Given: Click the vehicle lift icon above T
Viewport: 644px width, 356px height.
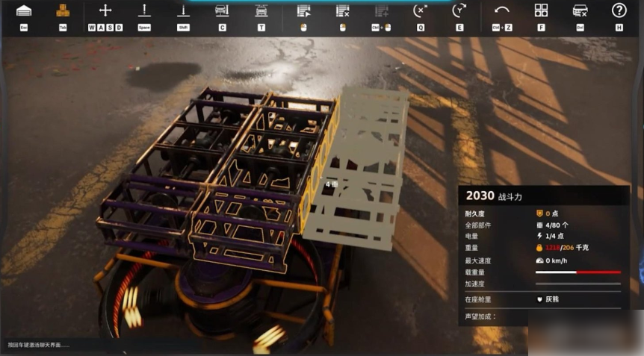Looking at the screenshot, I should click(261, 10).
